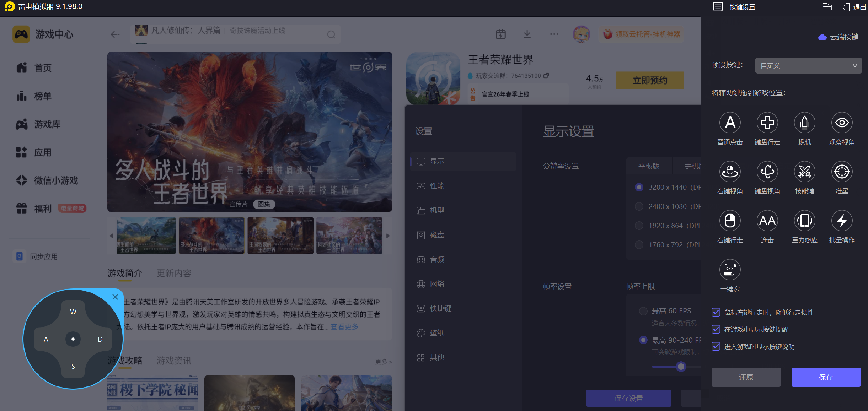Switch to 更新内容 tab
This screenshot has width=868, height=411.
pyautogui.click(x=174, y=273)
